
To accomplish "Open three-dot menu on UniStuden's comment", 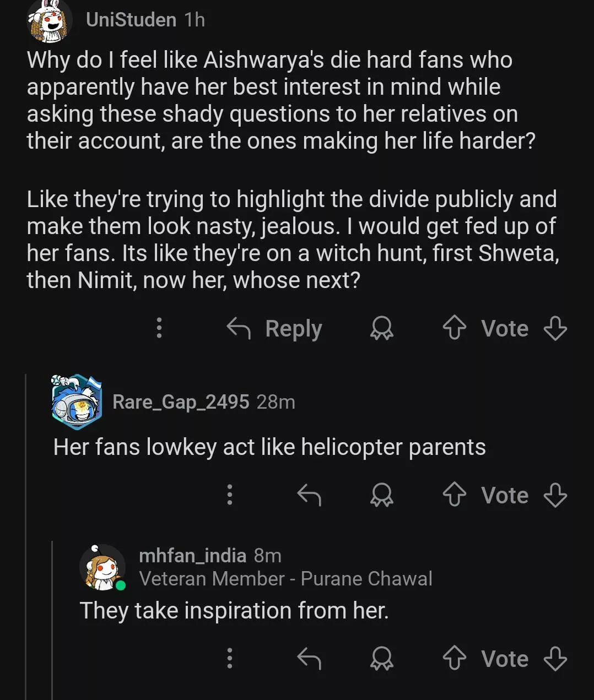I will [159, 328].
